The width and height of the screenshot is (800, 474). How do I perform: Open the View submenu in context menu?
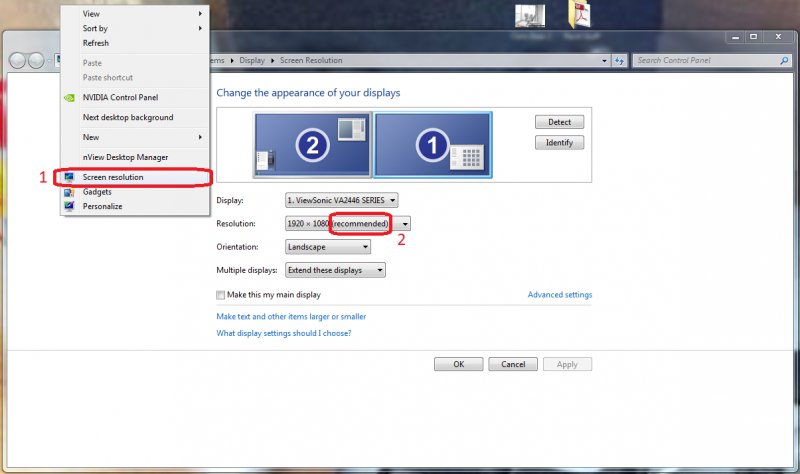click(x=135, y=14)
